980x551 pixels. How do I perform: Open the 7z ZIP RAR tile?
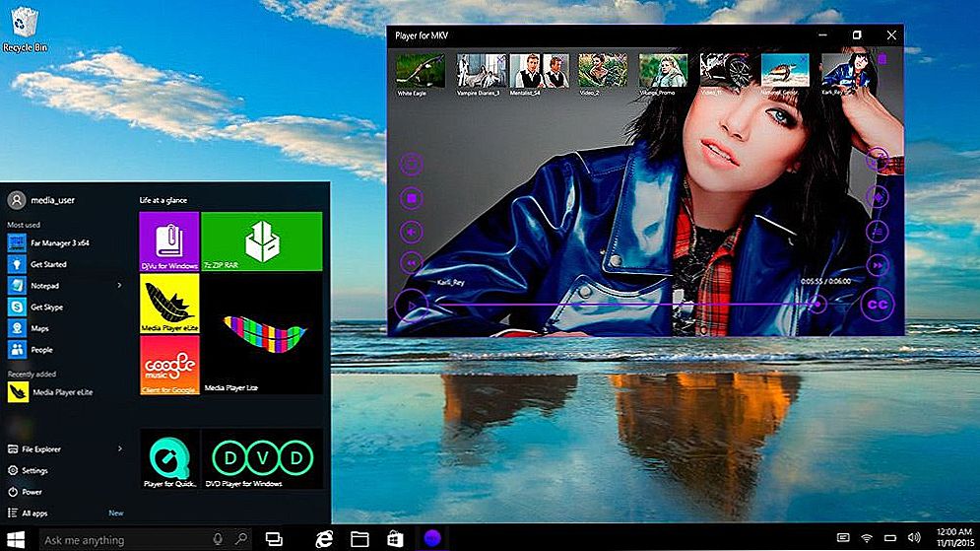[x=262, y=241]
